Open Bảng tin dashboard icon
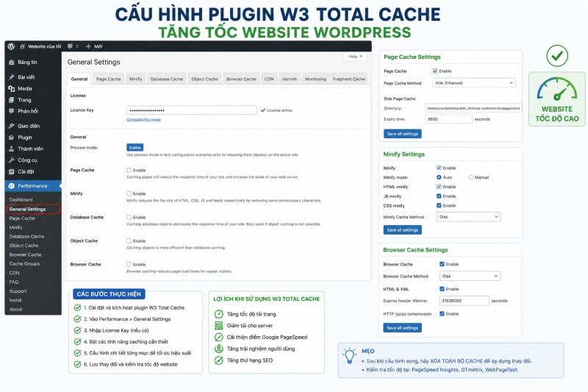The image size is (588, 392). [x=12, y=63]
